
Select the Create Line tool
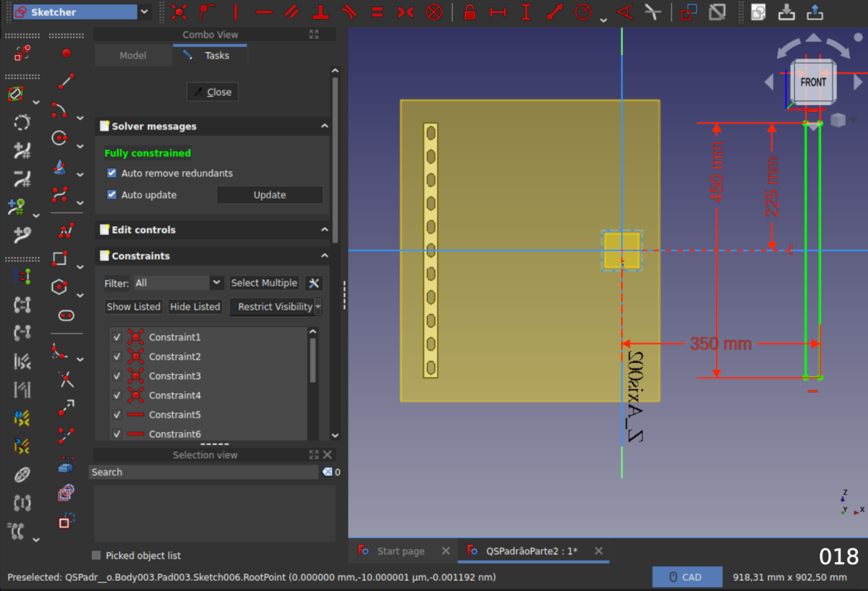point(66,81)
